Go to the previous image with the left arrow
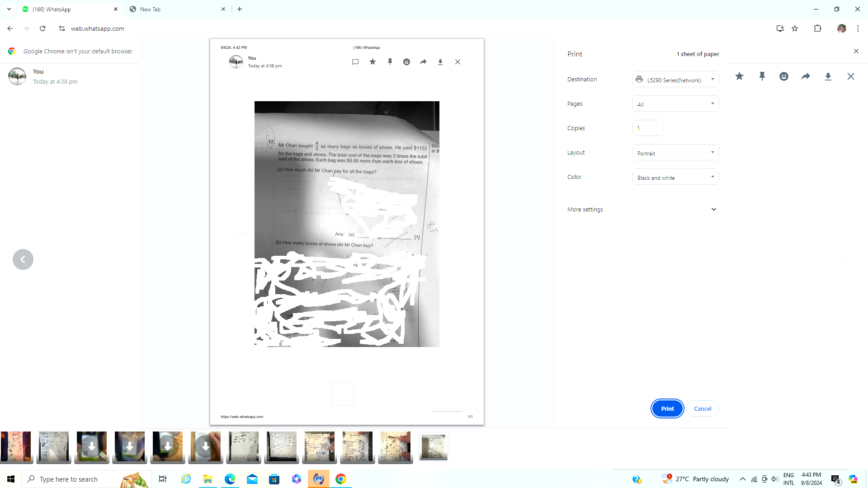The height and width of the screenshot is (488, 868). (23, 259)
